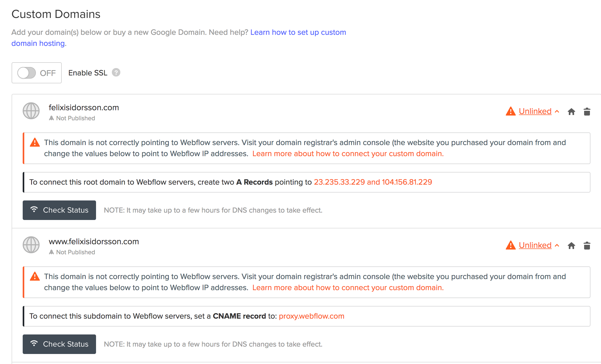Set www.felixisidorsson.com as default via home icon
Screen dimensions: 601x364
pyautogui.click(x=571, y=246)
